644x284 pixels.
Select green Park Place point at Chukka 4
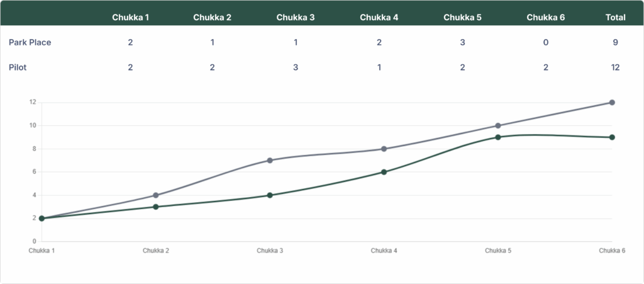pos(384,172)
